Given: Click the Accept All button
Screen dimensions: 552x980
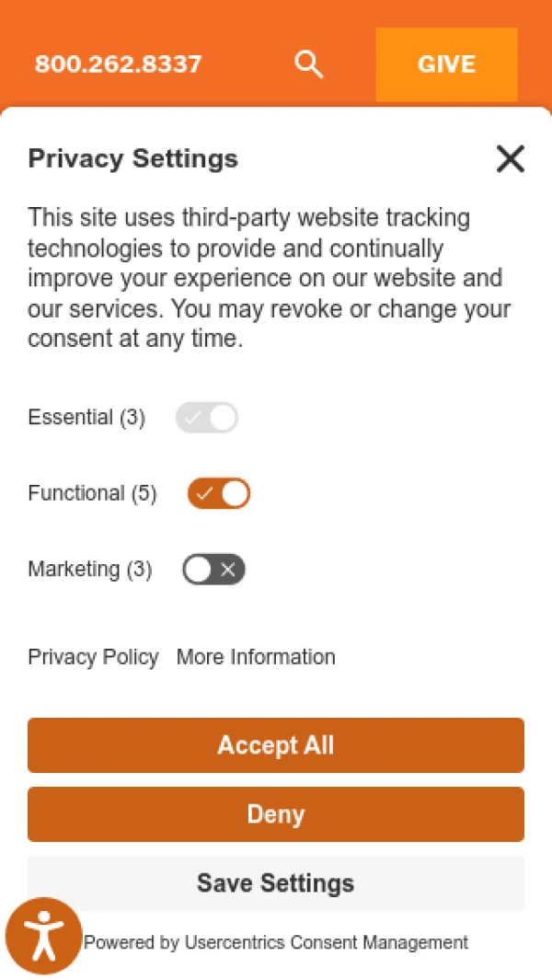Looking at the screenshot, I should pos(275,745).
